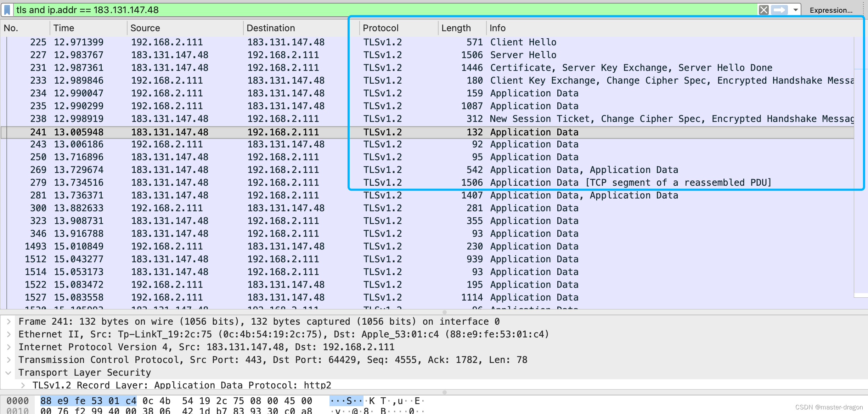Open the filter history dropdown arrow
The image size is (868, 414).
coord(795,10)
